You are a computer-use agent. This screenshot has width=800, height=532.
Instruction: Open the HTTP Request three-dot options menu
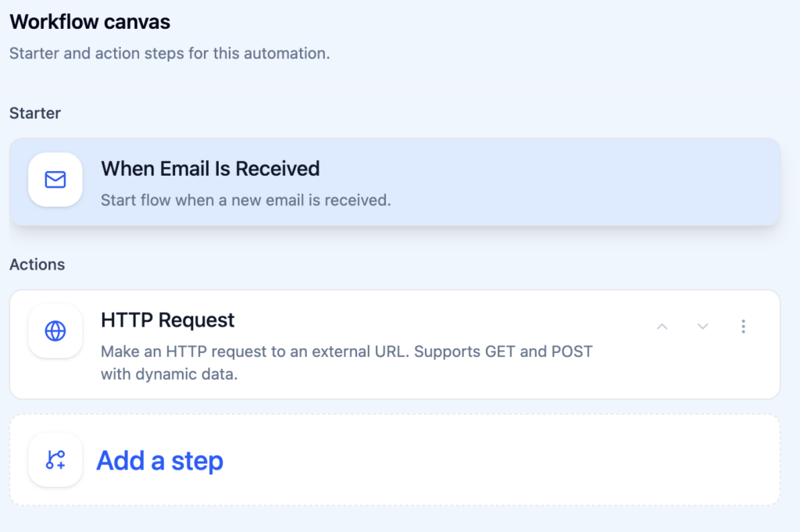[x=743, y=327]
